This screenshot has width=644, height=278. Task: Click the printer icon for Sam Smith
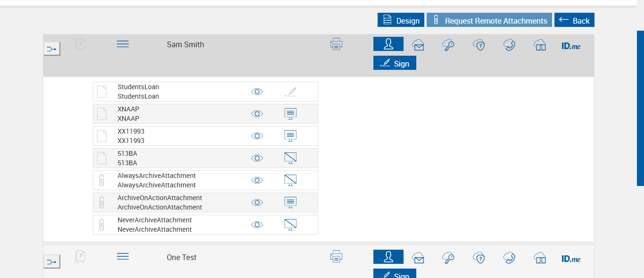(x=336, y=44)
